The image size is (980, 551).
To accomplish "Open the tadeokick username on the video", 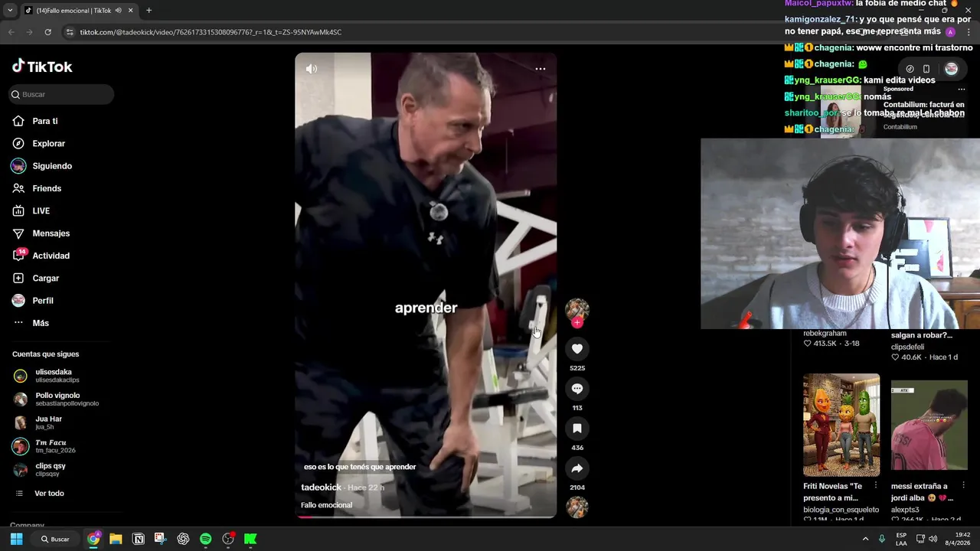I will tap(321, 487).
